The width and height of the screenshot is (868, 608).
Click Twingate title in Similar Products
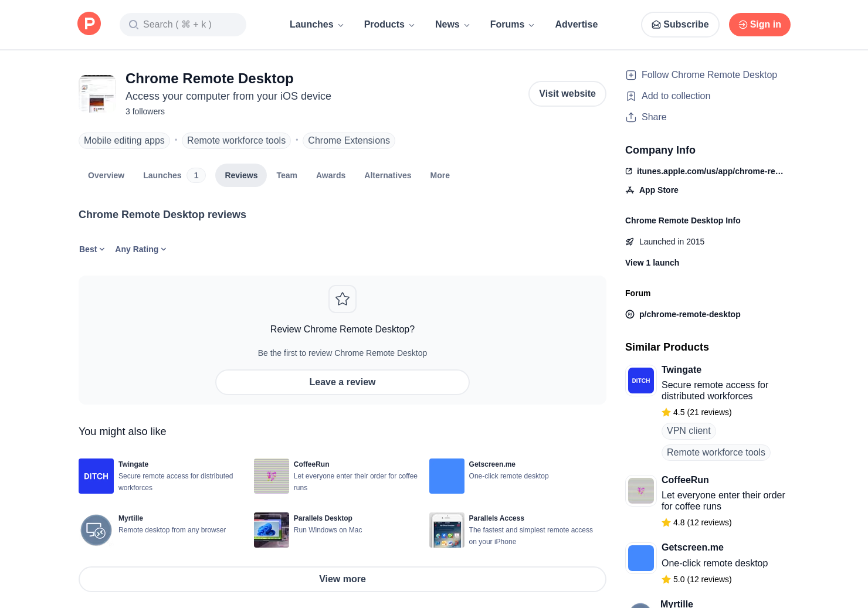tap(681, 370)
